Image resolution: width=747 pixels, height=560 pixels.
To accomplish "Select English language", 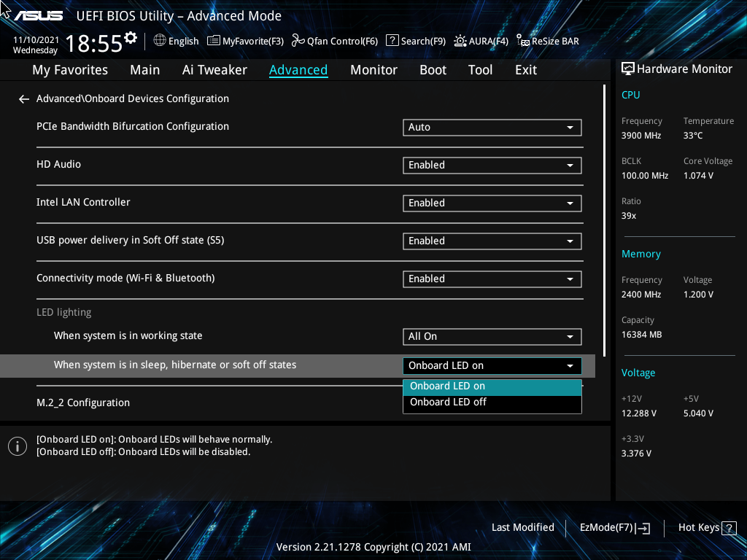I will pos(183,41).
